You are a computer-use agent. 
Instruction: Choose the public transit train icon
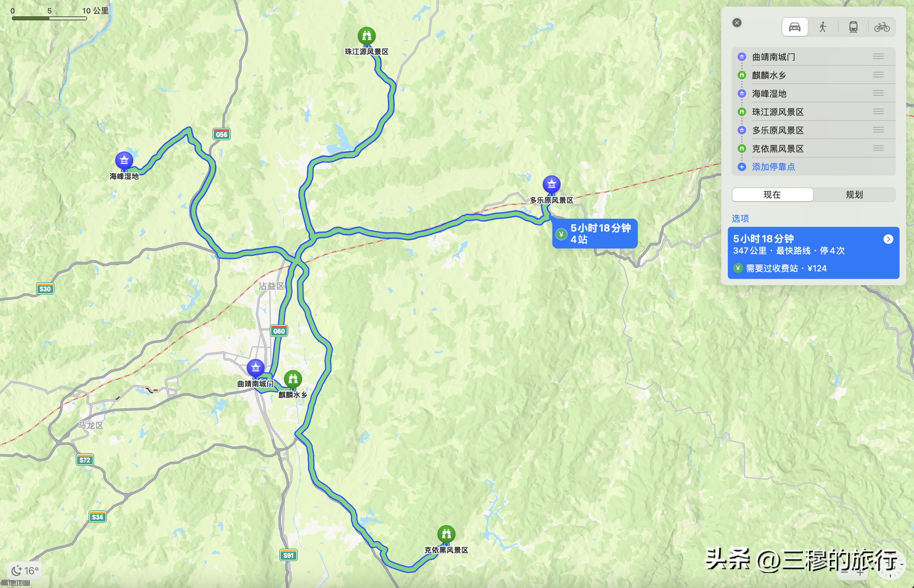point(853,27)
